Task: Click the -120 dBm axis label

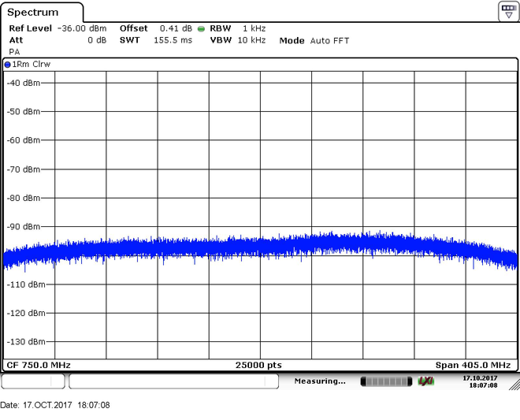Action: click(x=26, y=313)
